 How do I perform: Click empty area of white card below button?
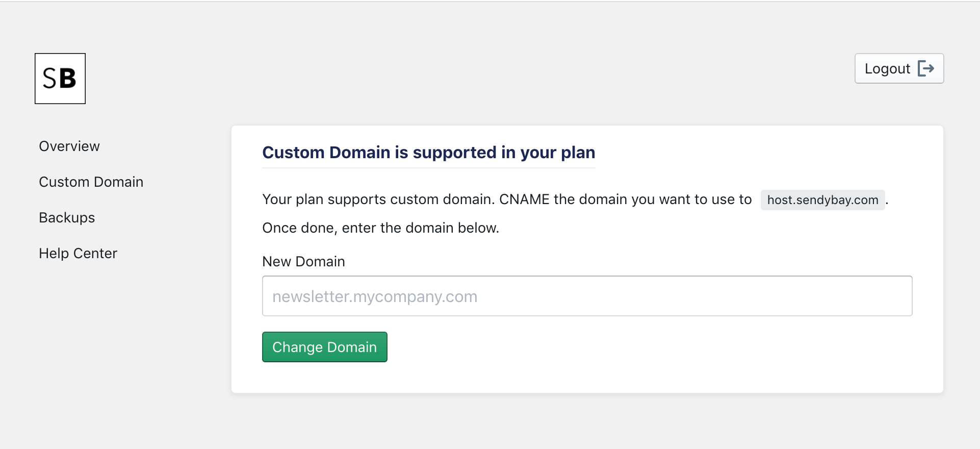pos(587,378)
